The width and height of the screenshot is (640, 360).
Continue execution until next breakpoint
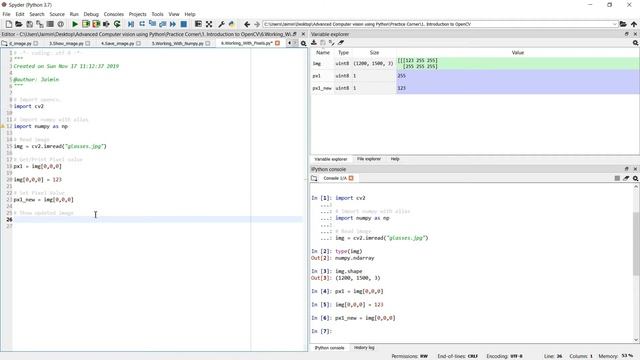tap(173, 24)
